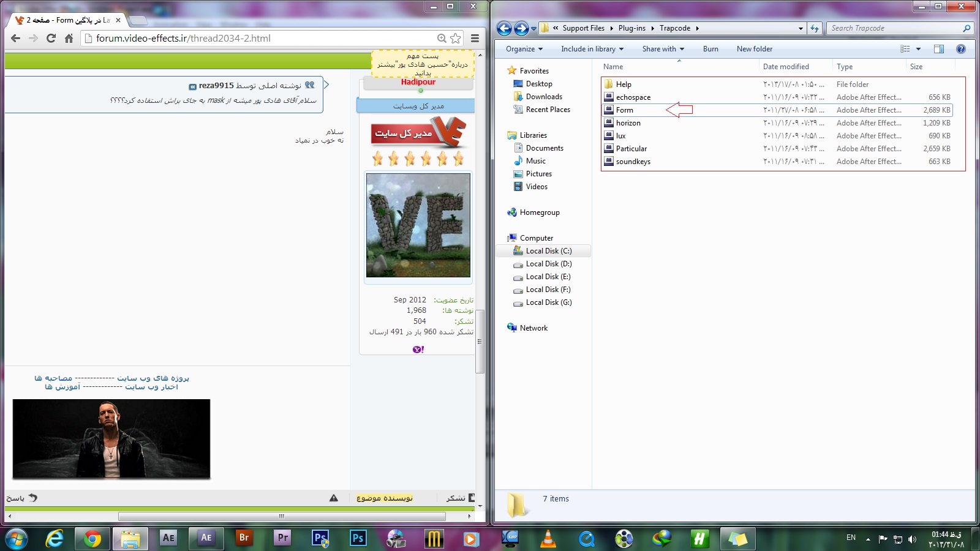Open Premiere Pro from taskbar

pyautogui.click(x=282, y=538)
